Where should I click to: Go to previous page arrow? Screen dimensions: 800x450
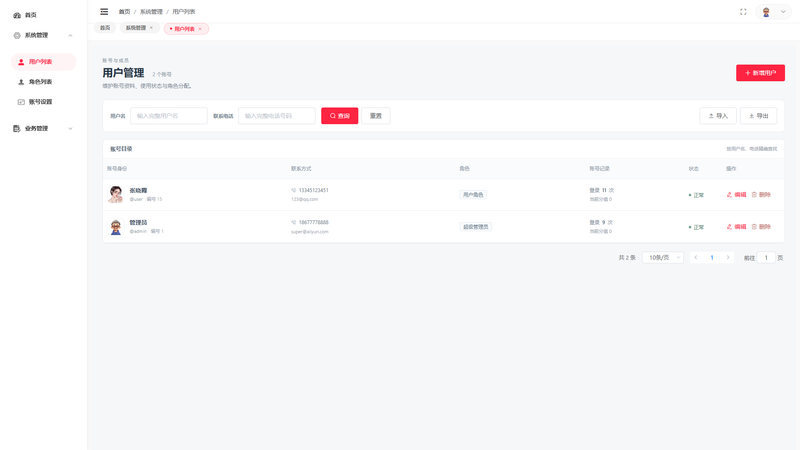click(x=696, y=258)
